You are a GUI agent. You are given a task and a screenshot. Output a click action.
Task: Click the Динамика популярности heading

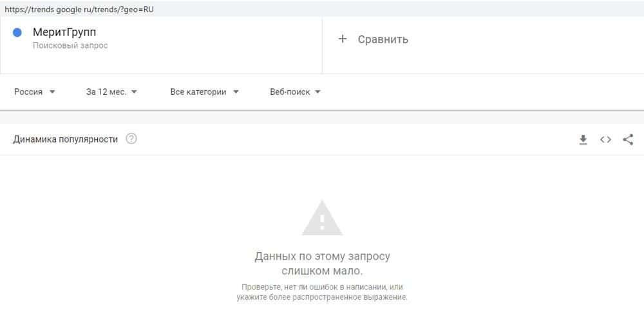[65, 139]
